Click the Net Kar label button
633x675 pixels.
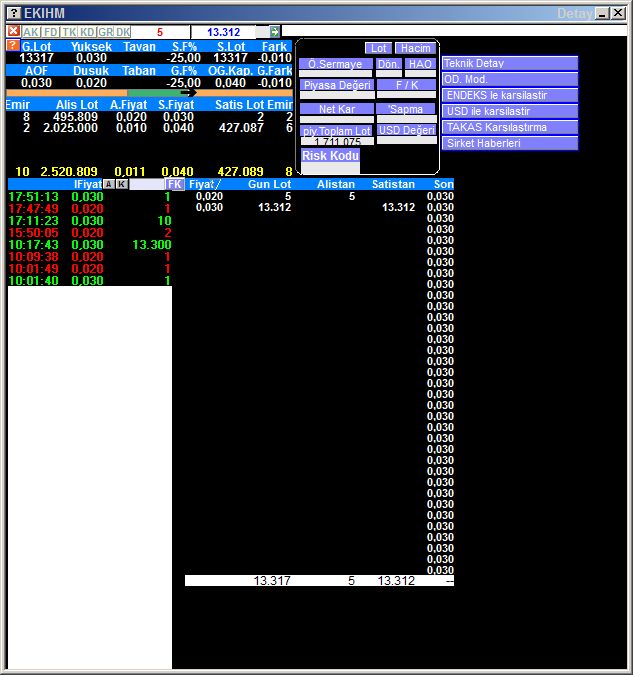[337, 109]
